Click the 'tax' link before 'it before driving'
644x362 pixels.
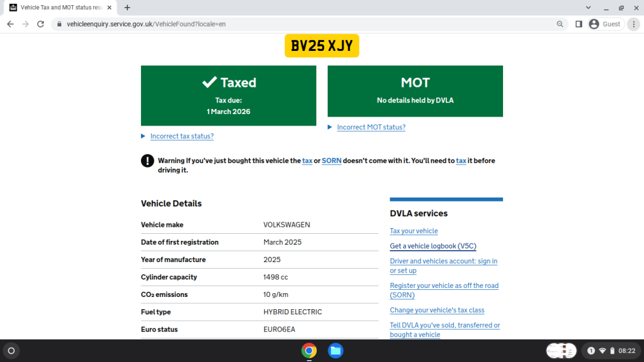point(461,160)
